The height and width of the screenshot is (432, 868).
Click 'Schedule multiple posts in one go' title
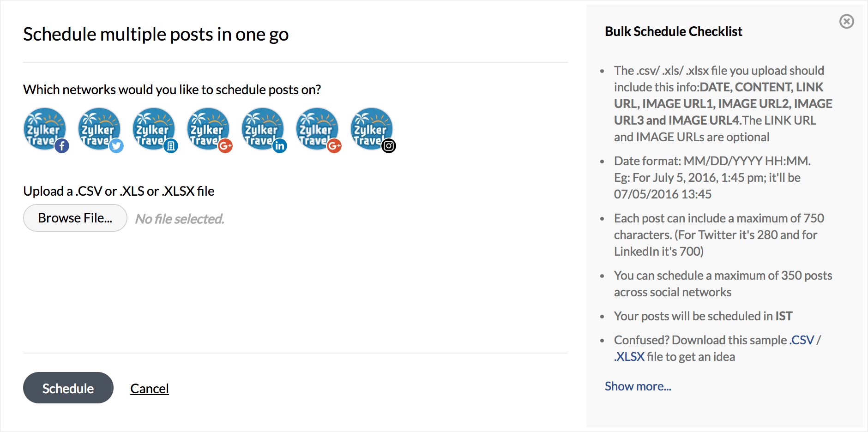click(156, 34)
